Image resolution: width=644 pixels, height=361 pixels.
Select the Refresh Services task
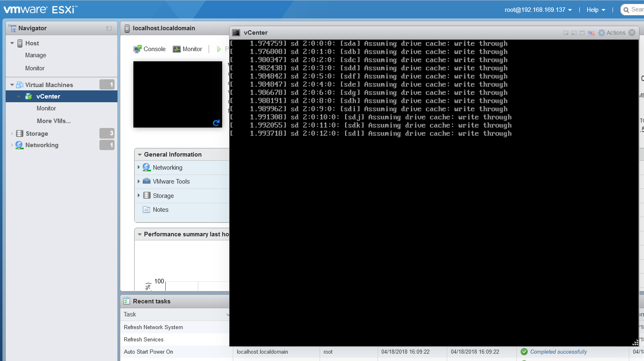click(x=144, y=339)
